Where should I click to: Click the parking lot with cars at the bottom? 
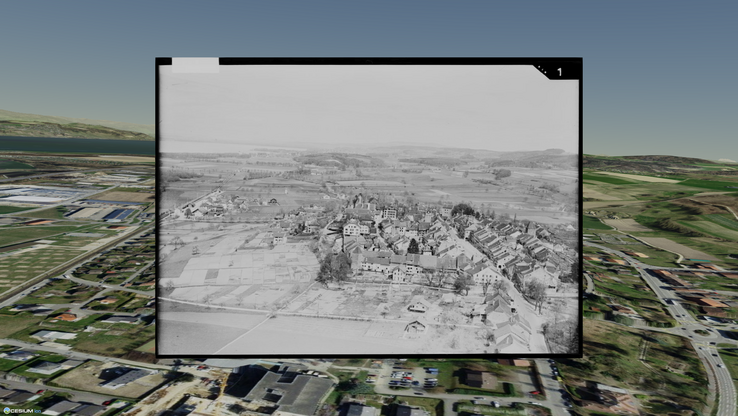point(410,378)
